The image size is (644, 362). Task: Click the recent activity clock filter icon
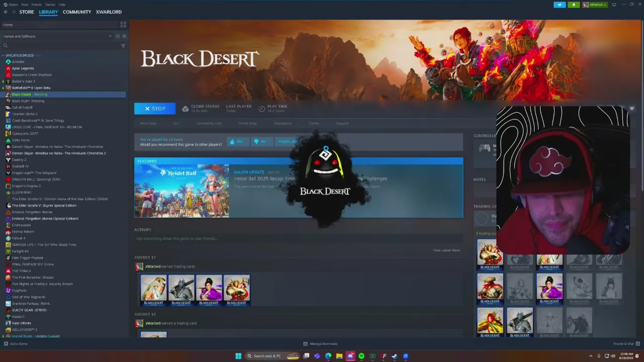[118, 36]
